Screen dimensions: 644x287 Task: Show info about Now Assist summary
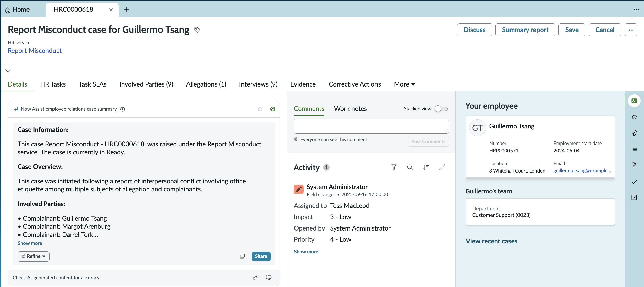pos(123,109)
